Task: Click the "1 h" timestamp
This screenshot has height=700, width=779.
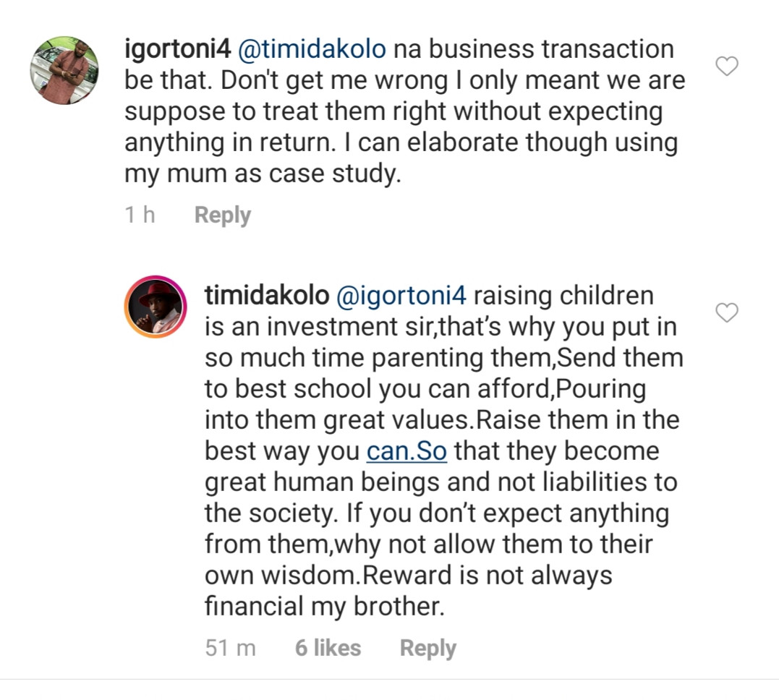Action: 140,215
